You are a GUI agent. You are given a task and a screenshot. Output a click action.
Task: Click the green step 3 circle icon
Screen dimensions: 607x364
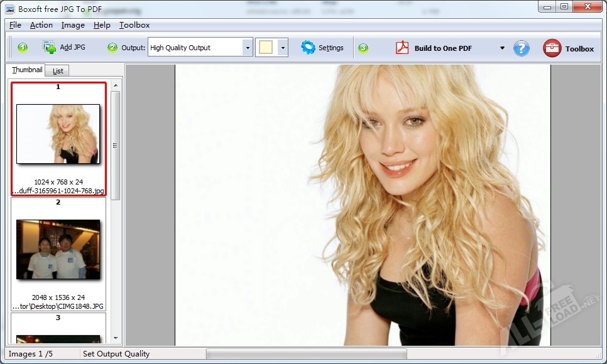[x=363, y=48]
